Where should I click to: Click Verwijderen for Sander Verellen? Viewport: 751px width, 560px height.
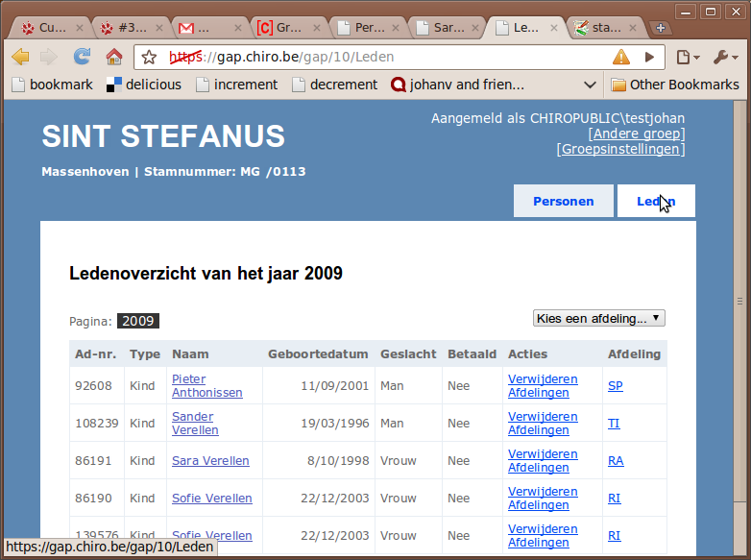point(543,416)
